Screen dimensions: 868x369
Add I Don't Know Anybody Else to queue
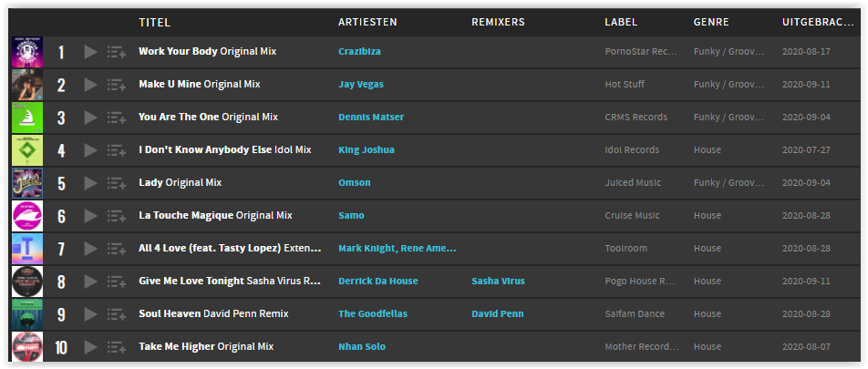point(117,150)
